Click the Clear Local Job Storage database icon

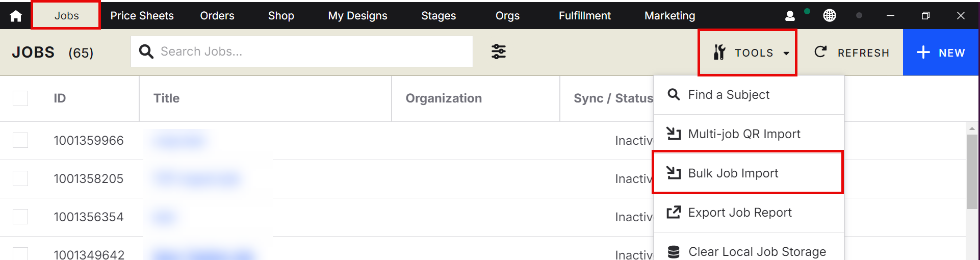(x=674, y=252)
